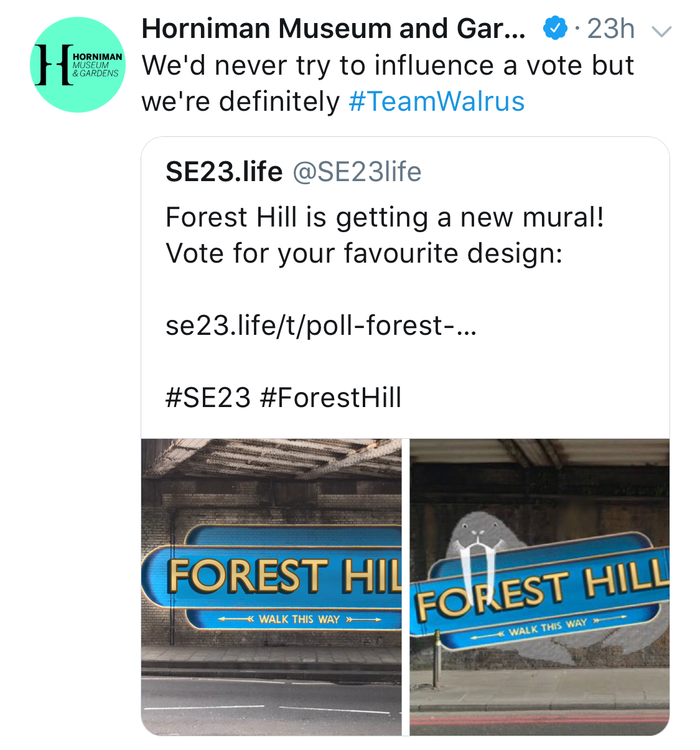Open the #SE23 hashtag
Image resolution: width=700 pixels, height=750 pixels.
tap(208, 398)
